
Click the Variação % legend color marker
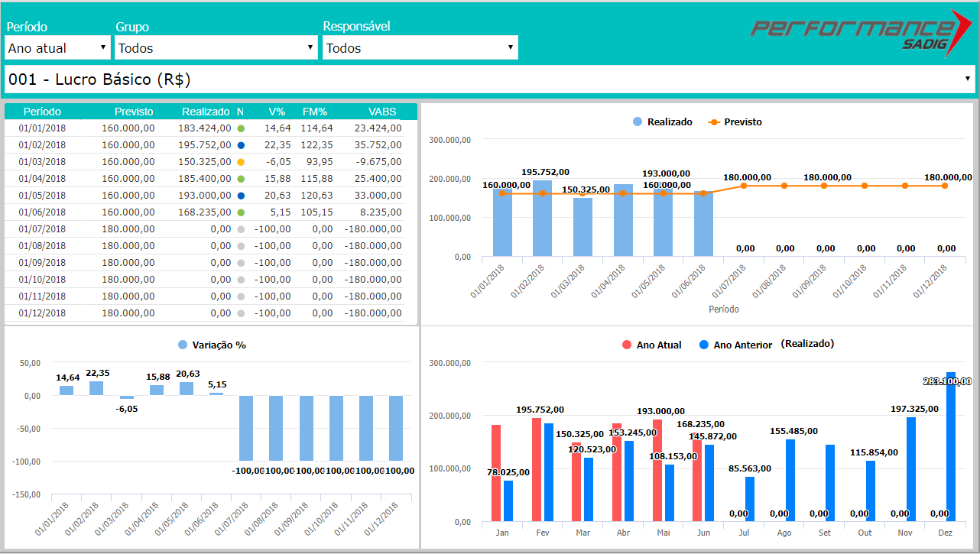click(183, 345)
